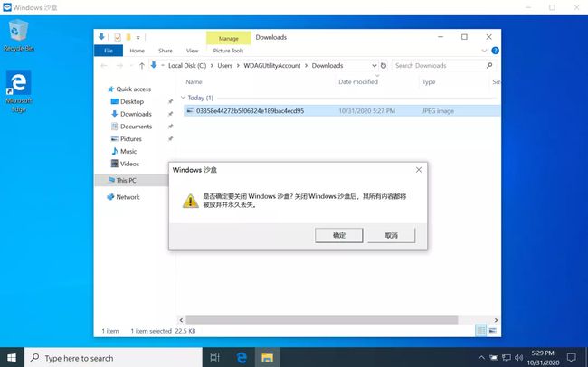Sort by the Type column header
The height and width of the screenshot is (367, 588).
click(429, 81)
